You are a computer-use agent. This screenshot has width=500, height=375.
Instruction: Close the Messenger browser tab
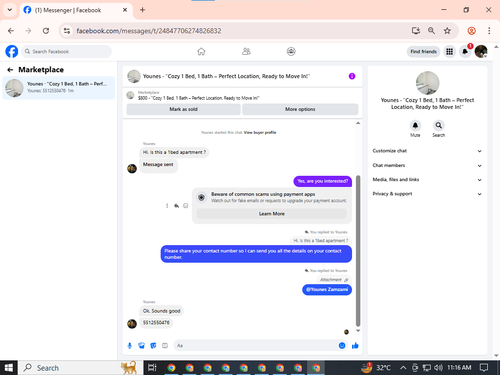[125, 10]
